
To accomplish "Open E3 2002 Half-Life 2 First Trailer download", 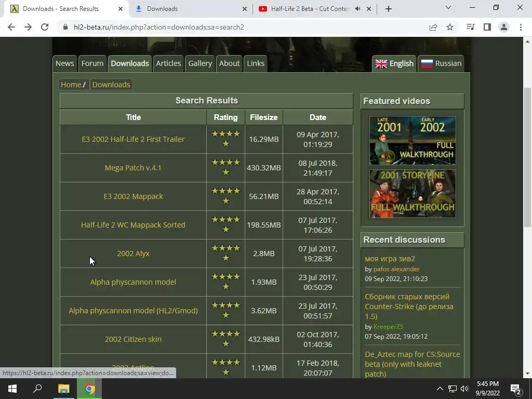I will click(133, 139).
